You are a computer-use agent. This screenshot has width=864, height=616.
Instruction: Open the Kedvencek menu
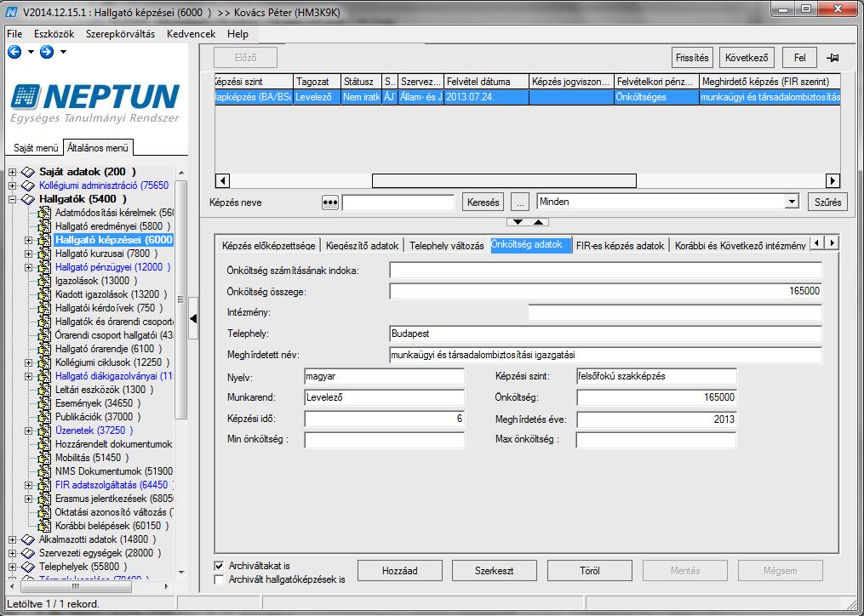[192, 34]
